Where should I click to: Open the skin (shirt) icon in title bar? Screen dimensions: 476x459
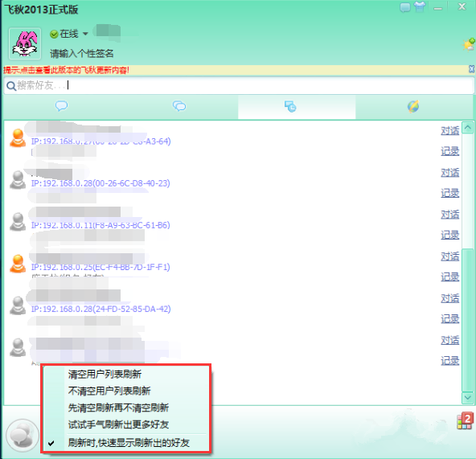click(x=420, y=6)
